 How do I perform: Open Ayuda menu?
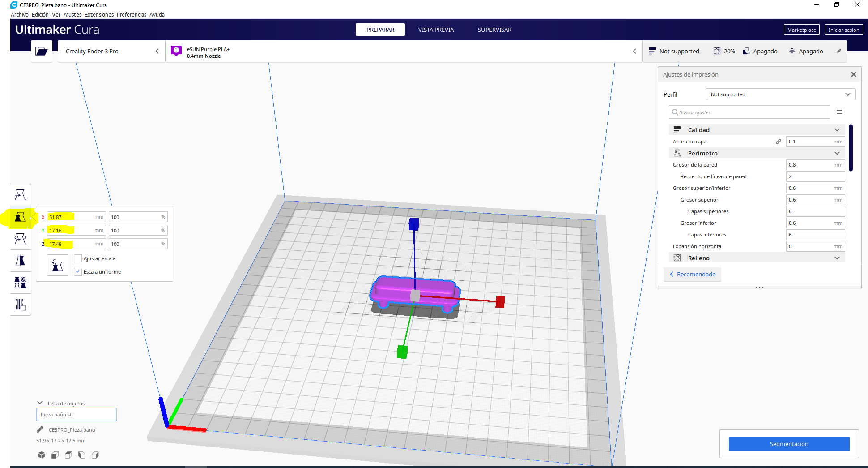[x=157, y=15]
